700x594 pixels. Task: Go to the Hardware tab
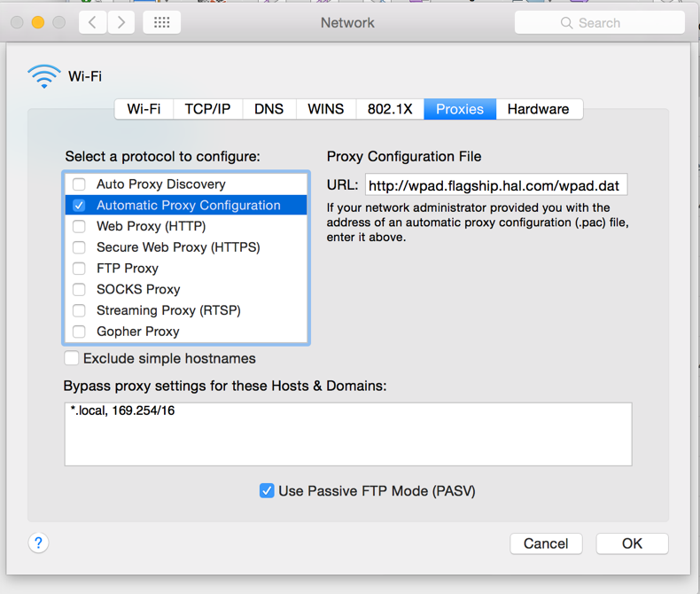538,109
